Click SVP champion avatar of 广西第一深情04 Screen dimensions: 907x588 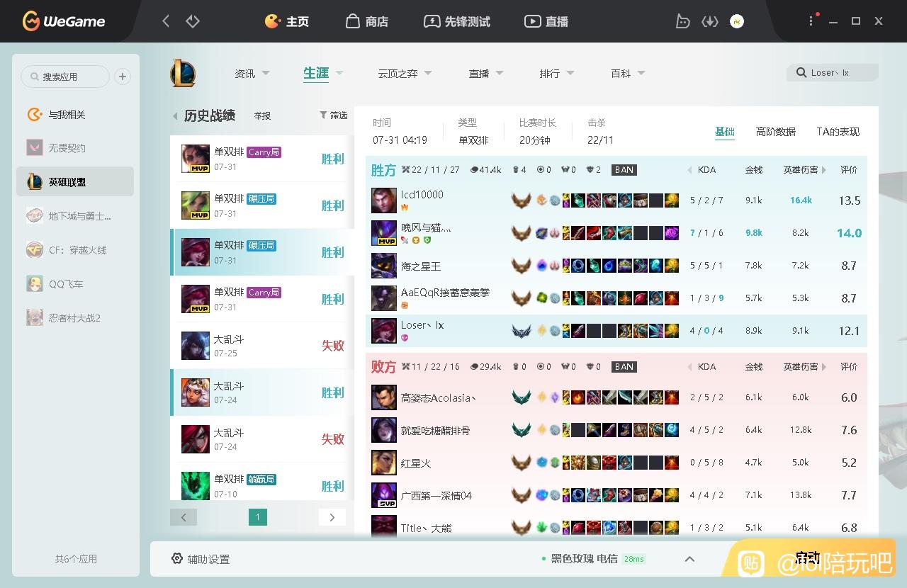[x=384, y=495]
